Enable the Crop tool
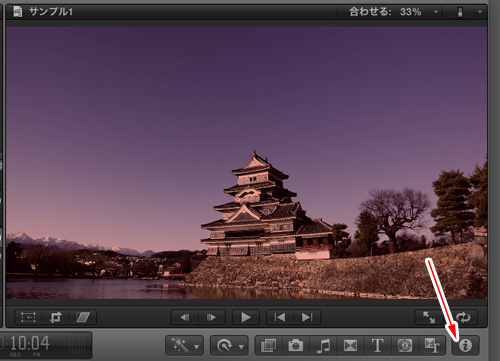 (x=56, y=317)
